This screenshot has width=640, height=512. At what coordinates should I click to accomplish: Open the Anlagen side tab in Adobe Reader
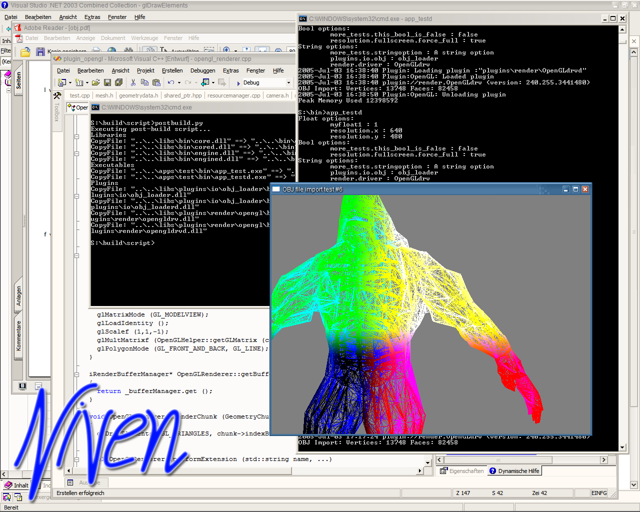(18, 296)
